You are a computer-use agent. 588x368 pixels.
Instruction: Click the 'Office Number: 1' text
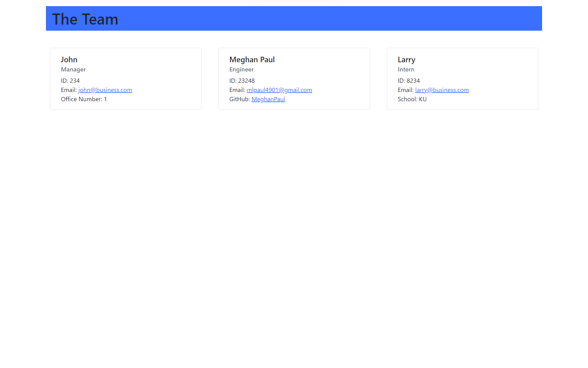pos(84,99)
